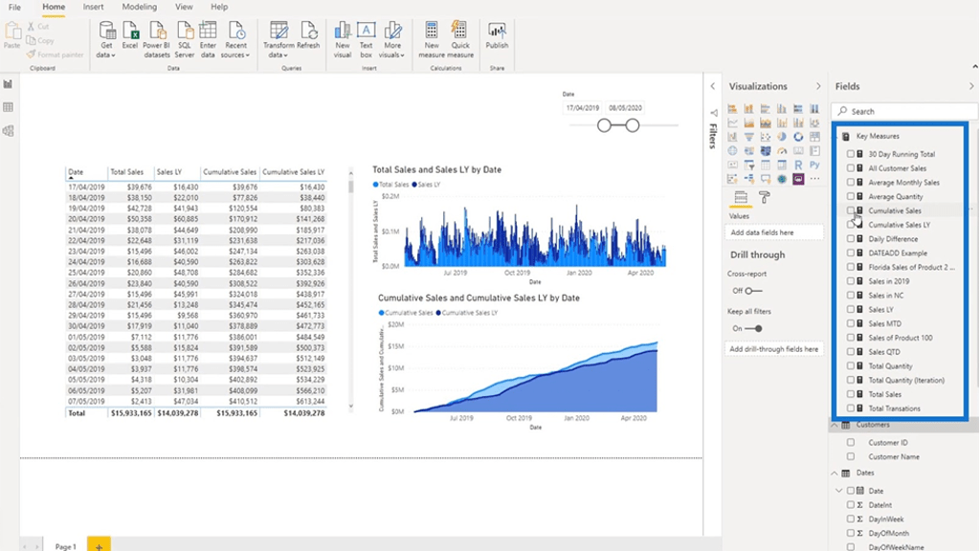
Task: Collapse the Visualizations pane
Action: (818, 86)
